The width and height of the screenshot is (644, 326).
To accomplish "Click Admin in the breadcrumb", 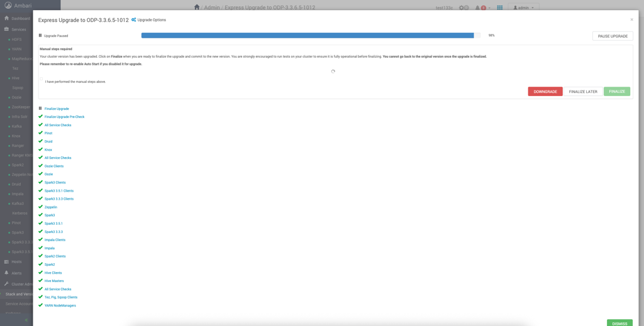I will tap(212, 8).
